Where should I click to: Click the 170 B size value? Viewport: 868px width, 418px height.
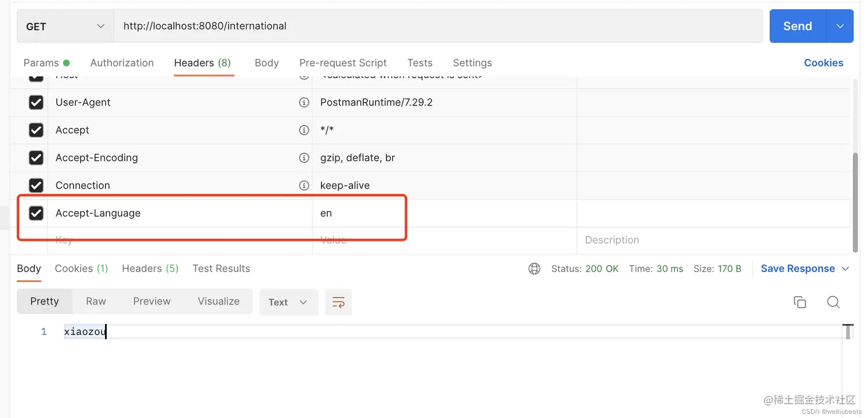pos(730,269)
